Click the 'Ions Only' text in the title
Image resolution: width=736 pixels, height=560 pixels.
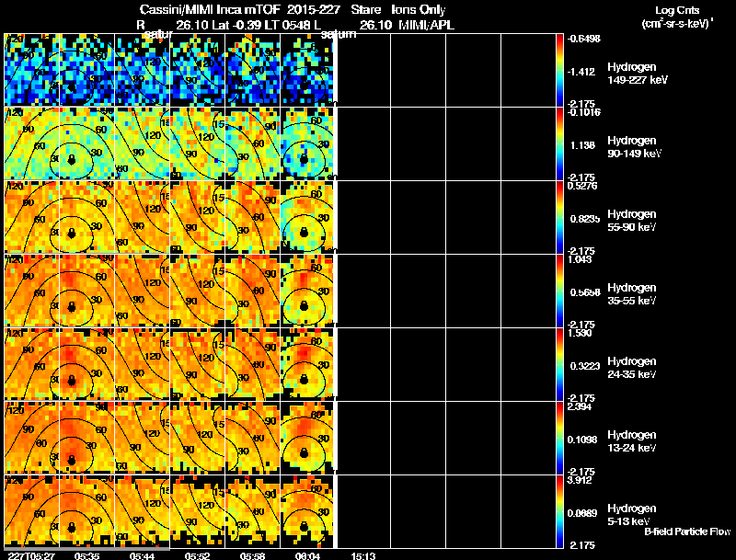coord(419,10)
